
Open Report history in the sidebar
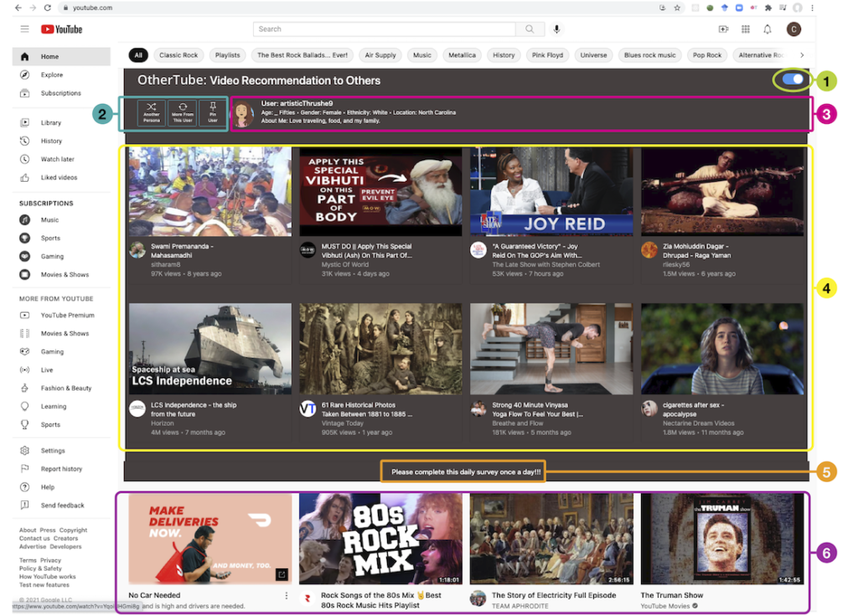(x=61, y=468)
